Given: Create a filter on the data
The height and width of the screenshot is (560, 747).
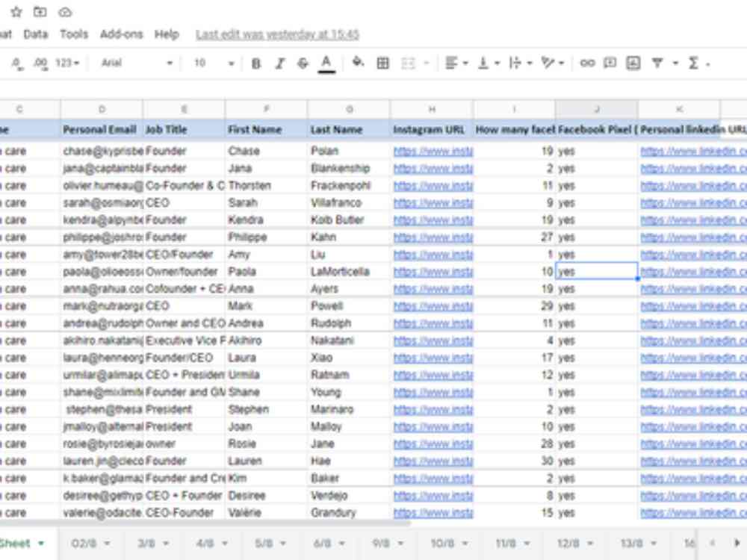Looking at the screenshot, I should tap(657, 63).
